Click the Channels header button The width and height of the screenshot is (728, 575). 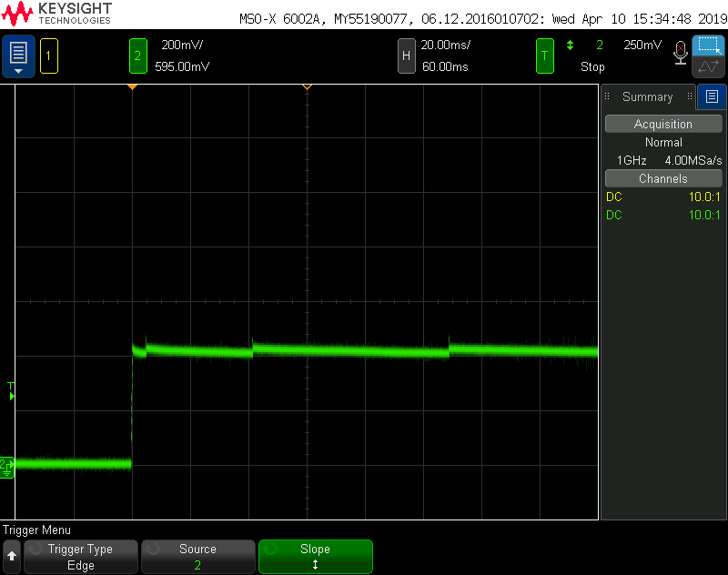663,178
